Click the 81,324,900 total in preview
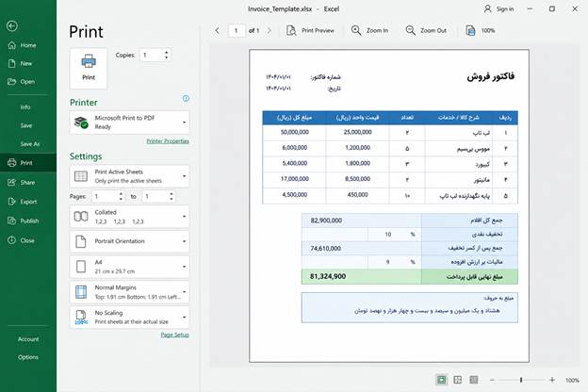This screenshot has height=392, width=588. click(328, 276)
